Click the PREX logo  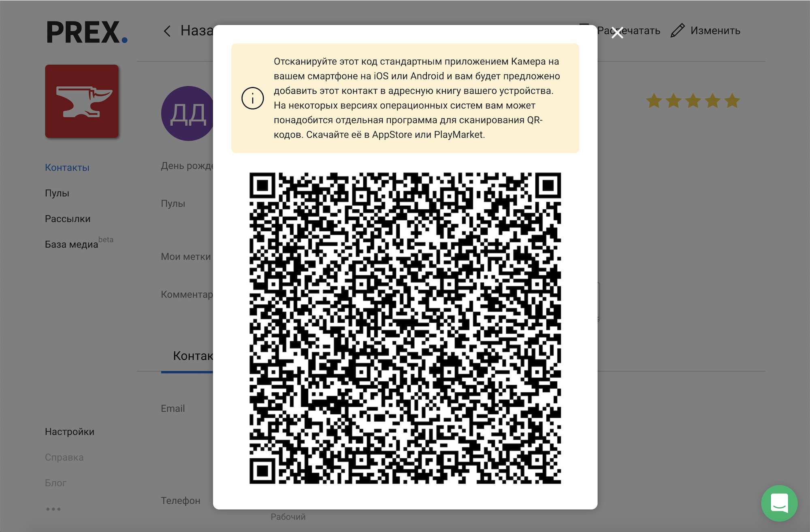coord(87,32)
